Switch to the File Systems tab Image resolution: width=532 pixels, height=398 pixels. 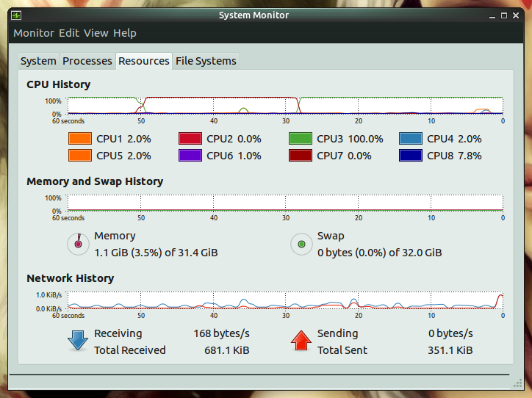click(206, 61)
